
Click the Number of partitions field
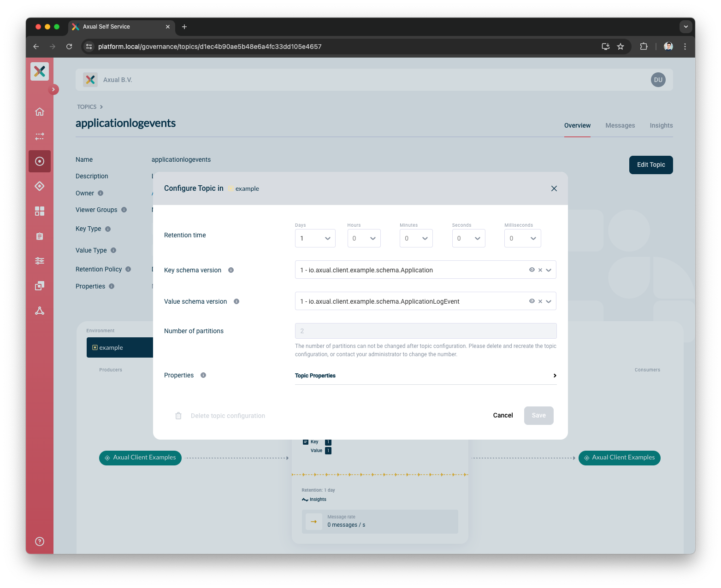(x=426, y=331)
